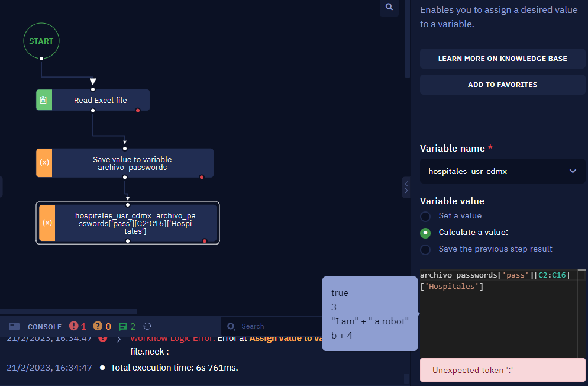This screenshot has width=588, height=386.
Task: Click Learn More on Knowledge Base button
Action: pos(502,59)
